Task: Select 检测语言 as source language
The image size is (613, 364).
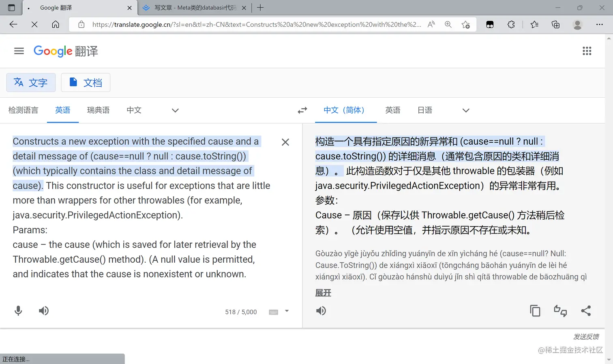Action: (x=24, y=110)
